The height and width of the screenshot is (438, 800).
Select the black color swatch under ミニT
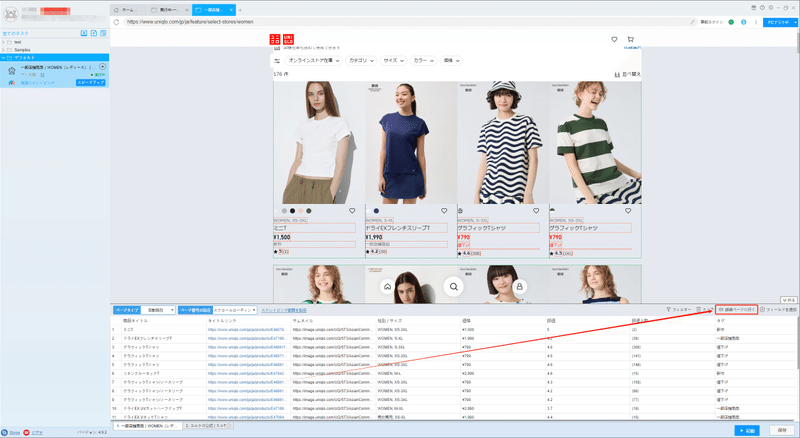pyautogui.click(x=292, y=211)
